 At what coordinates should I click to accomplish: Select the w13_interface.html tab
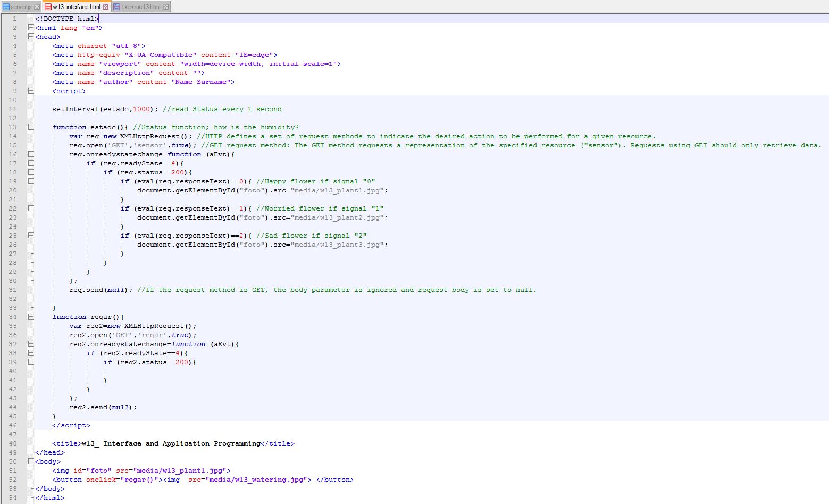[76, 7]
